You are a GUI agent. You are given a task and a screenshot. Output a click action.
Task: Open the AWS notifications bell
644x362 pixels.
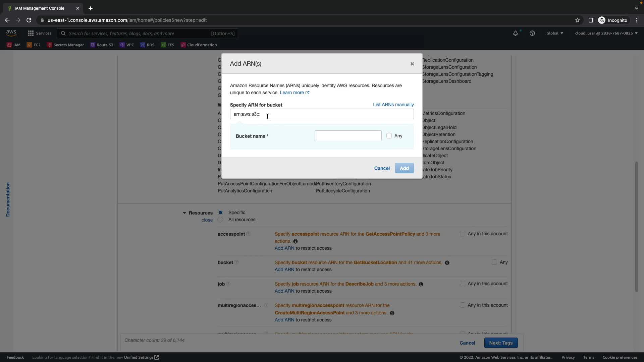(x=515, y=33)
